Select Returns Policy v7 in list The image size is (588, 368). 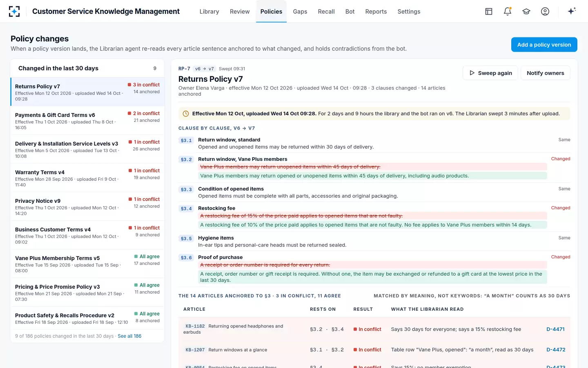(x=87, y=92)
